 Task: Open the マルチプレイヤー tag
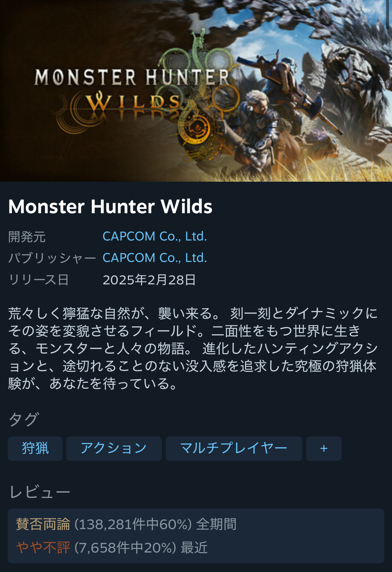(234, 448)
